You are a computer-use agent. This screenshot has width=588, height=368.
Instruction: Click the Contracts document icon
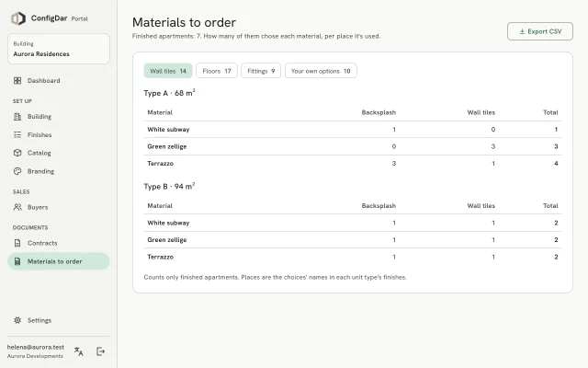(x=17, y=243)
